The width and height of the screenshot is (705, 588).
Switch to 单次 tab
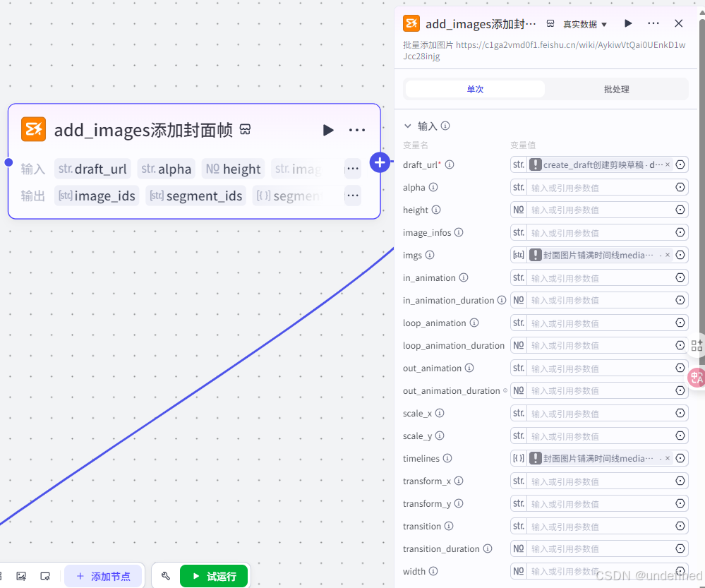(475, 89)
